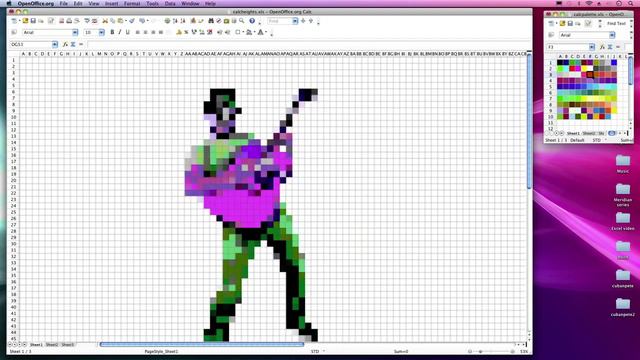This screenshot has width=640, height=360.
Task: Click the Center Horizontally alignment icon
Action: 145,32
